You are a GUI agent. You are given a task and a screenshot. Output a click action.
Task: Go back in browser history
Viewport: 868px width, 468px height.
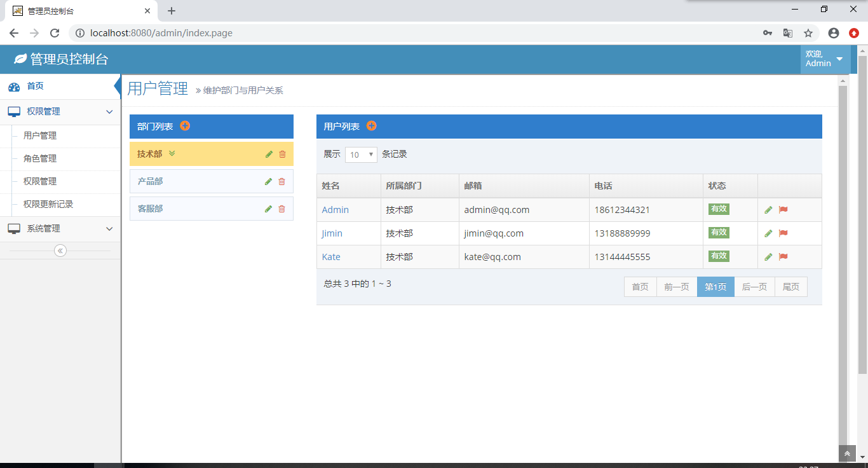(x=14, y=33)
